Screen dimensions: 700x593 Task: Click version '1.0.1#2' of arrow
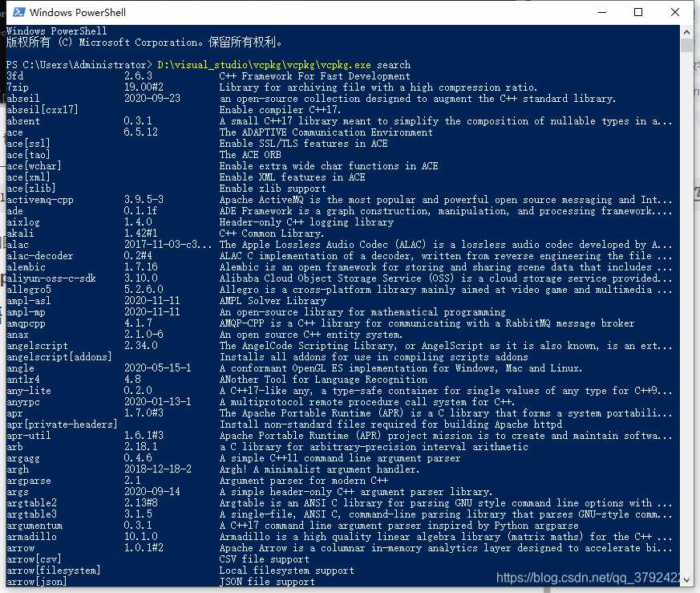(x=144, y=548)
